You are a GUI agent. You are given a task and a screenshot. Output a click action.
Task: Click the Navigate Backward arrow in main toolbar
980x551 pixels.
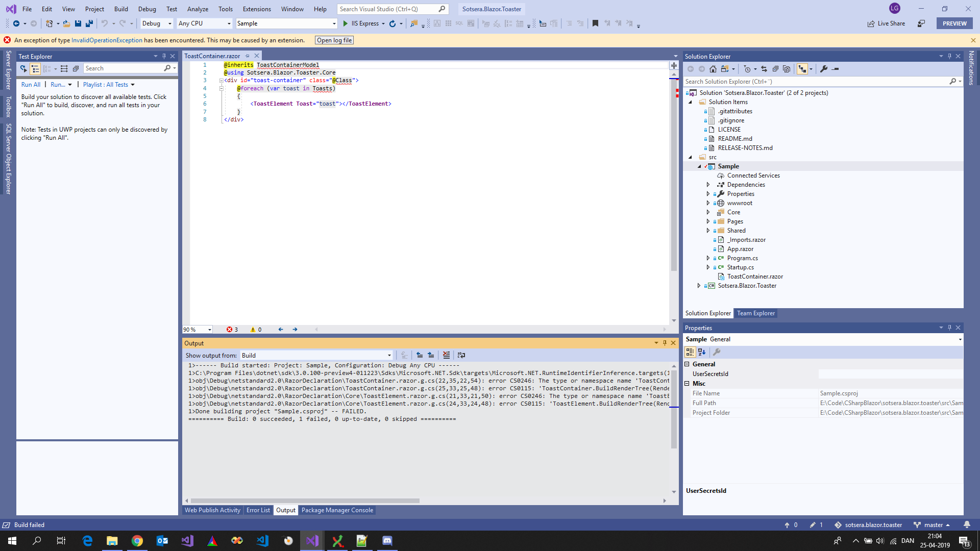click(16, 23)
